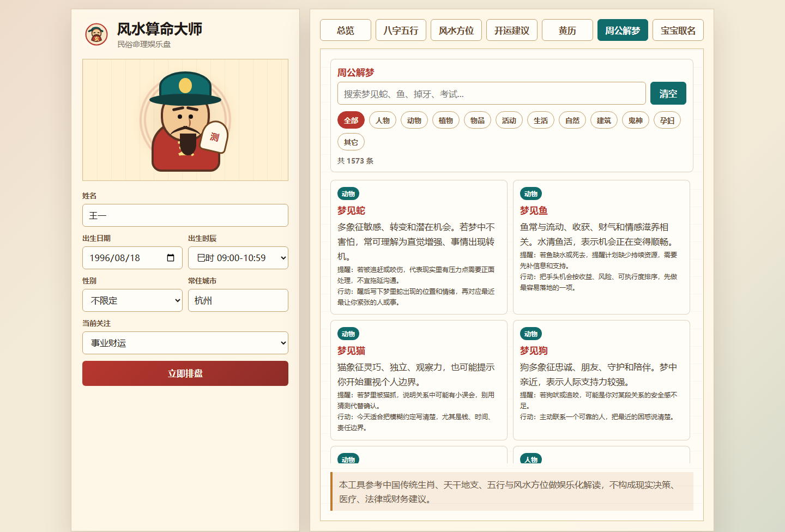Image resolution: width=785 pixels, height=532 pixels.
Task: Click the 立即排盘 button
Action: pos(185,373)
